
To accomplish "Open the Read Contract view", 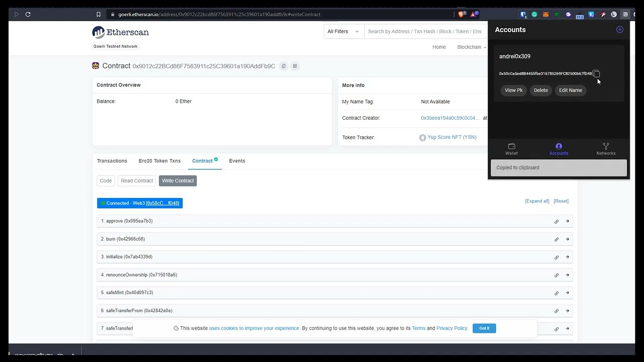I will (137, 180).
